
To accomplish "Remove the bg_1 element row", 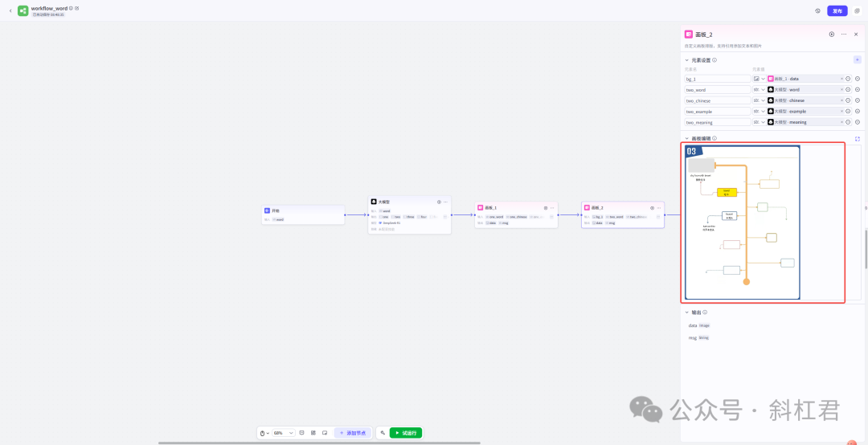I will (x=858, y=79).
